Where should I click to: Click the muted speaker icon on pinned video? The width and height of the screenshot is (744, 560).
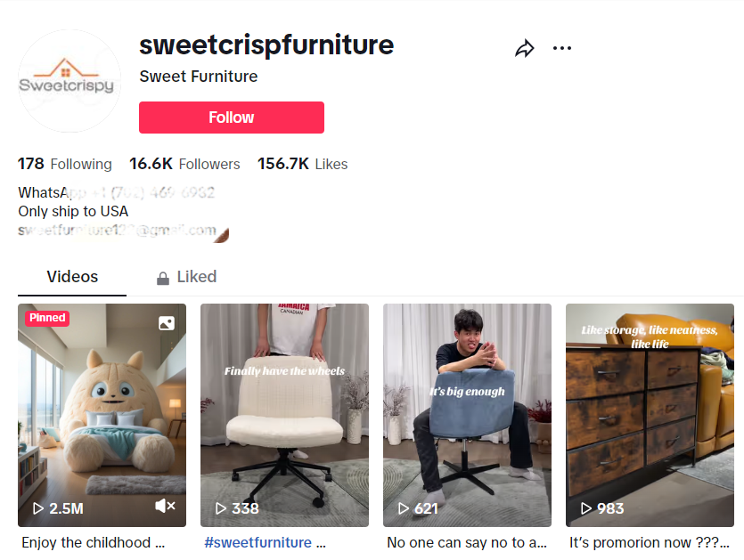pyautogui.click(x=165, y=506)
